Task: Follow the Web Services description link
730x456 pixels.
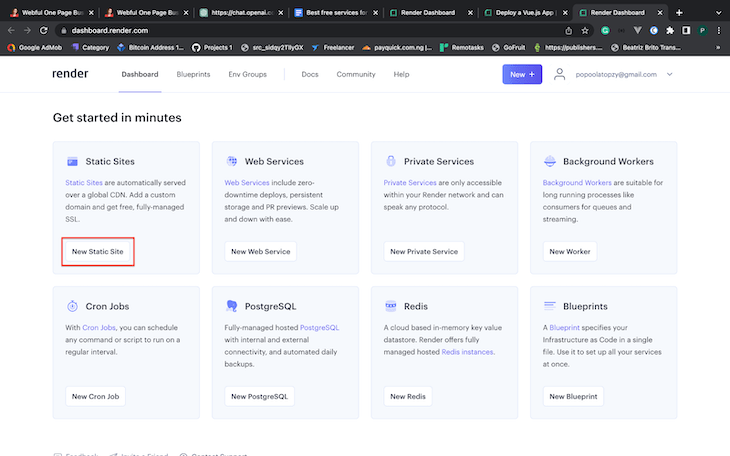Action: tap(247, 183)
